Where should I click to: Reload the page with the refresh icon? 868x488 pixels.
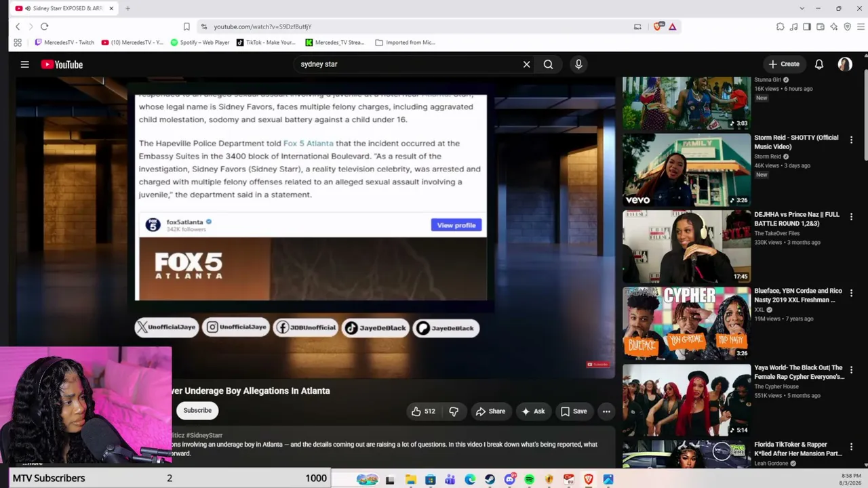tap(44, 26)
